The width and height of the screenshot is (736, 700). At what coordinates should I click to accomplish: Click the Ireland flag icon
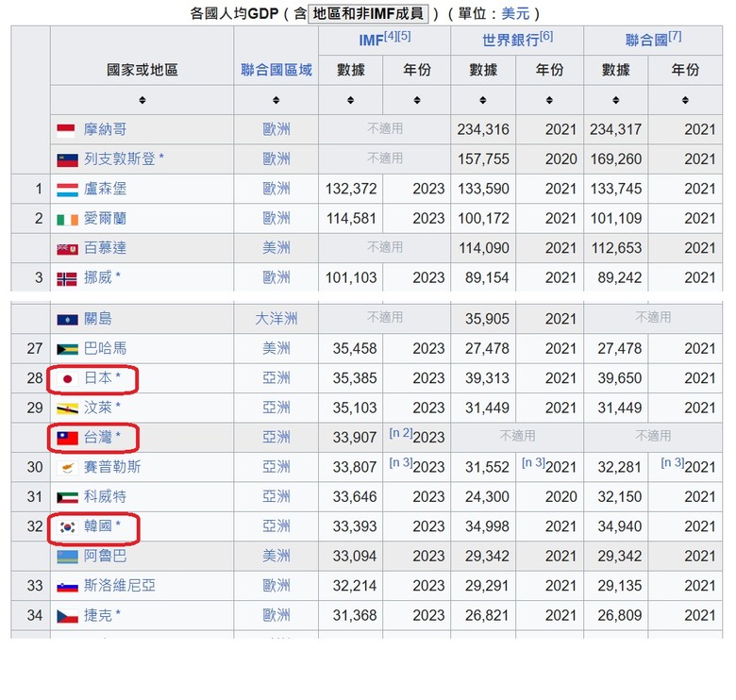pyautogui.click(x=67, y=220)
